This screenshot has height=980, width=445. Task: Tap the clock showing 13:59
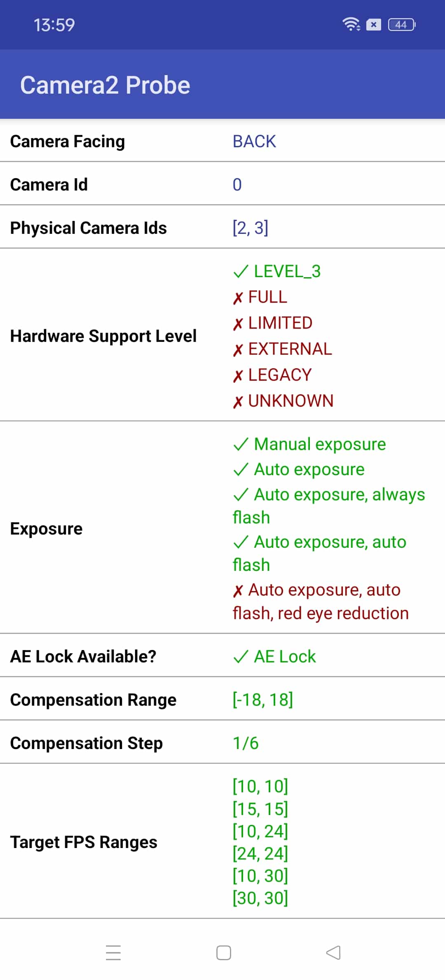pyautogui.click(x=54, y=25)
